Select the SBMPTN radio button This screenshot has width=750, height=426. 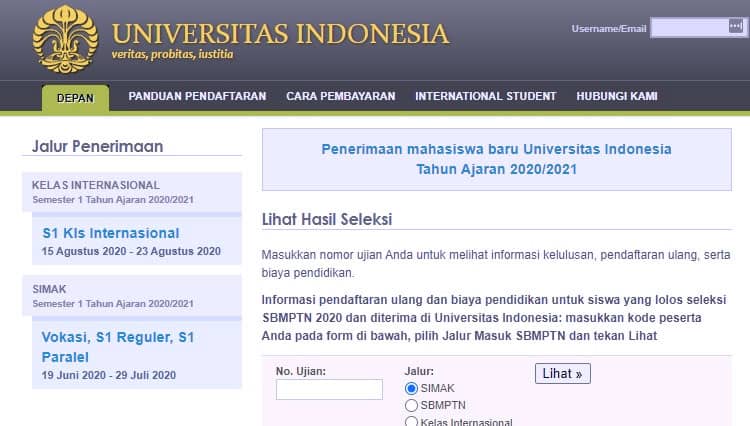(x=411, y=405)
